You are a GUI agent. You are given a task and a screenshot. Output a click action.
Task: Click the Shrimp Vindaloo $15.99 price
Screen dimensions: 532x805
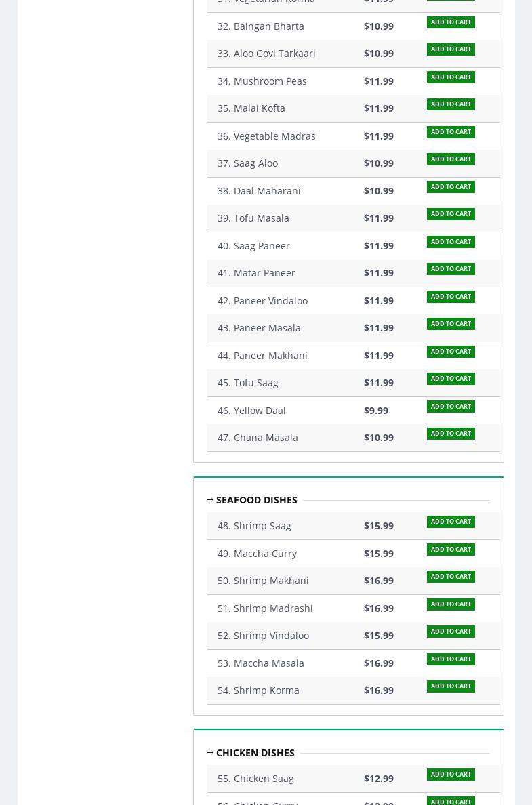(378, 636)
